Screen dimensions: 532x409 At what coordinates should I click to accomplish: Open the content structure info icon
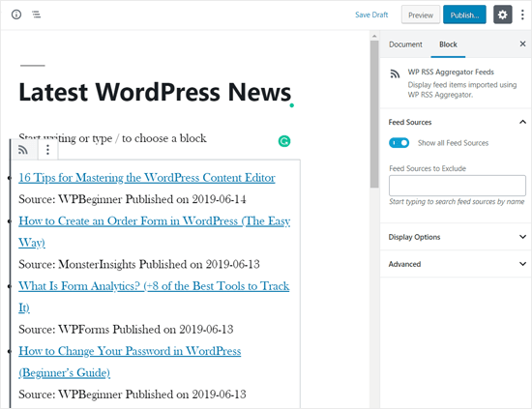tap(16, 15)
